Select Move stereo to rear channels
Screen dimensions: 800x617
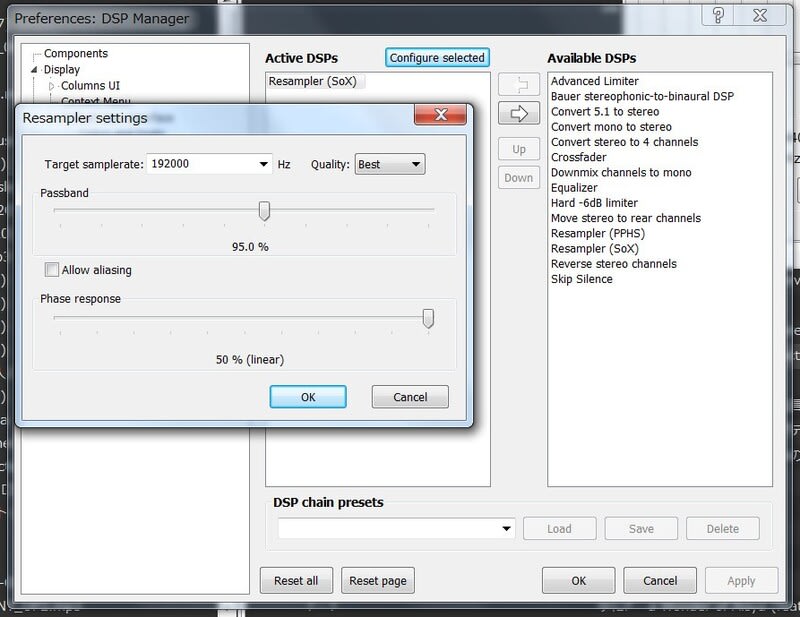click(x=626, y=218)
